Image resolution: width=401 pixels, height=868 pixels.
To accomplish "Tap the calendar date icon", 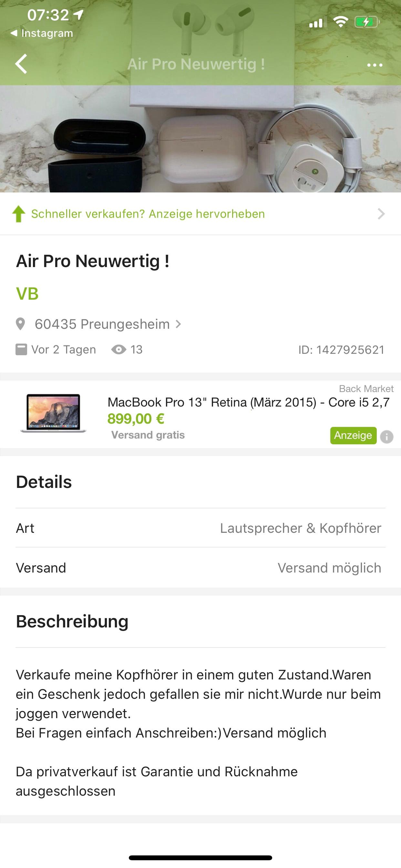I will click(21, 349).
